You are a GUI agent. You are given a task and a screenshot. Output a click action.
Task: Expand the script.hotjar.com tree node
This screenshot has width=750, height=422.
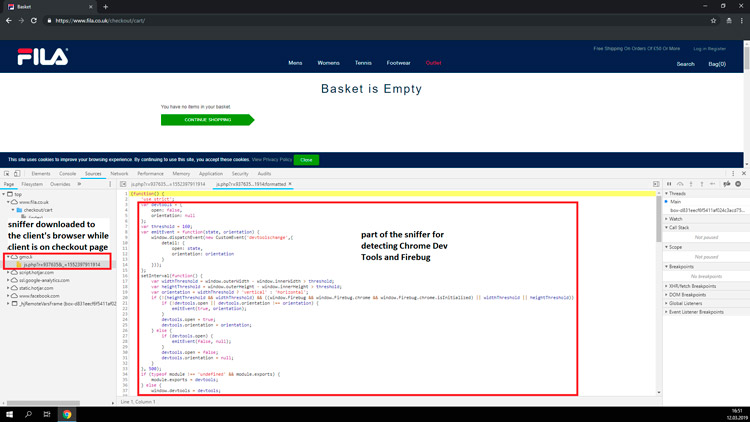tap(9, 272)
